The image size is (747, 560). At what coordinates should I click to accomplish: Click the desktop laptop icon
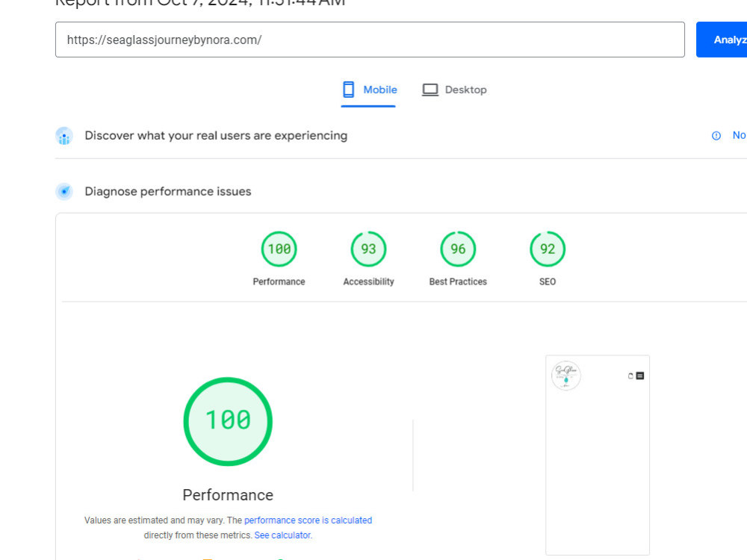[x=430, y=90]
